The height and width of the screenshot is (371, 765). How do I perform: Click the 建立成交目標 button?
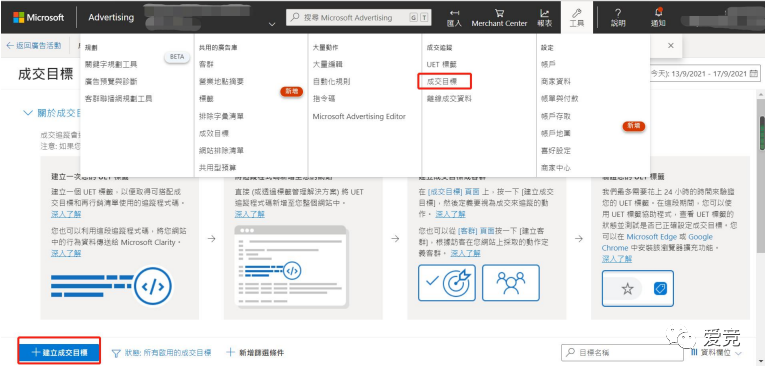(60, 351)
